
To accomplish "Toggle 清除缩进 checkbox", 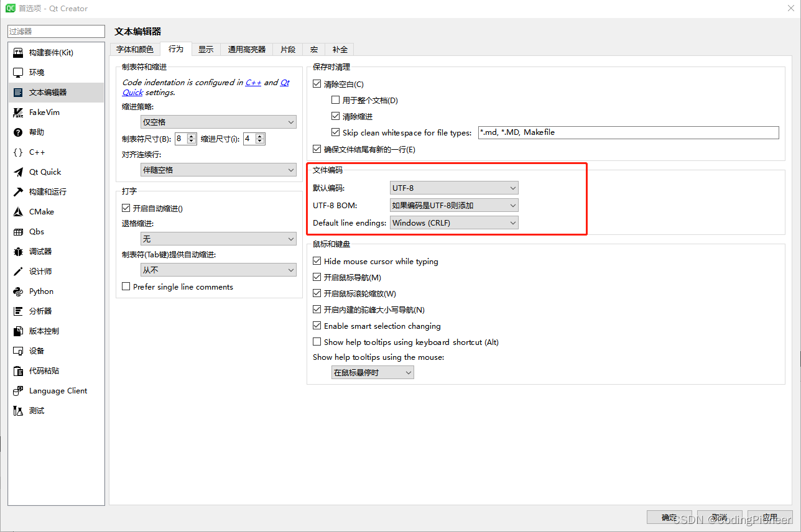I will [x=336, y=116].
